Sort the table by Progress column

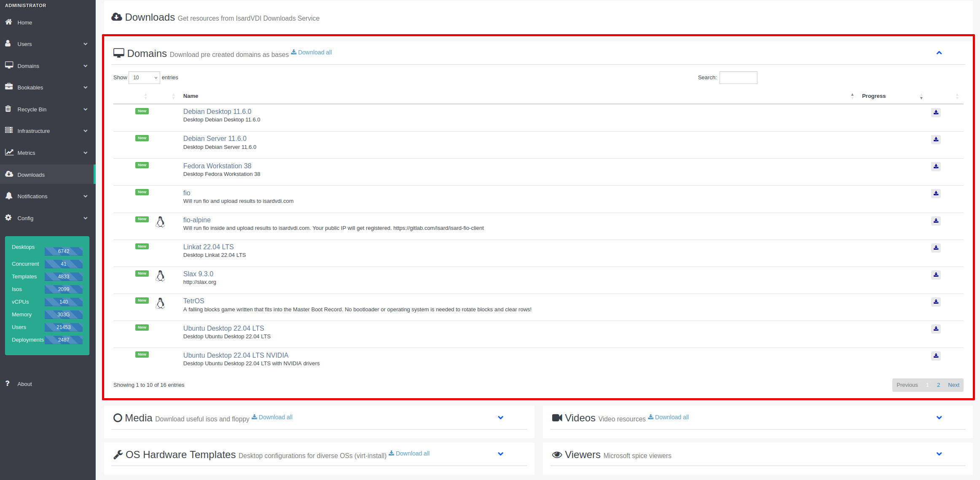point(873,96)
